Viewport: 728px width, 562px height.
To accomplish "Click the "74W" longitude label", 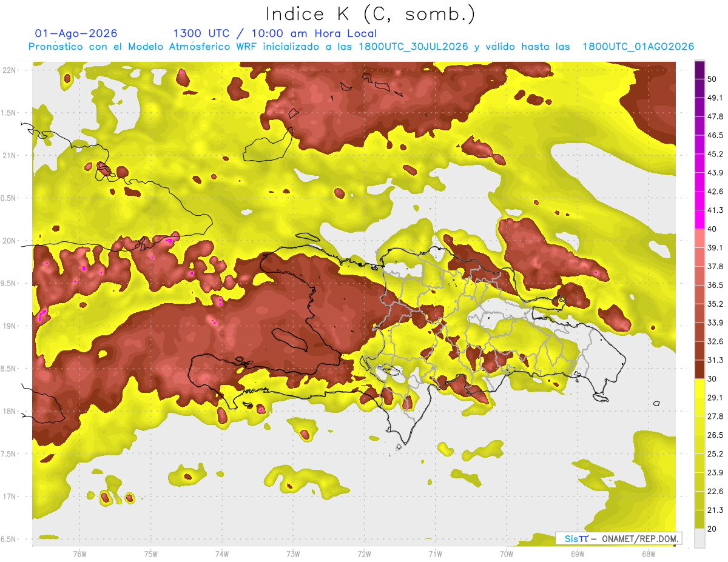I will (x=221, y=554).
